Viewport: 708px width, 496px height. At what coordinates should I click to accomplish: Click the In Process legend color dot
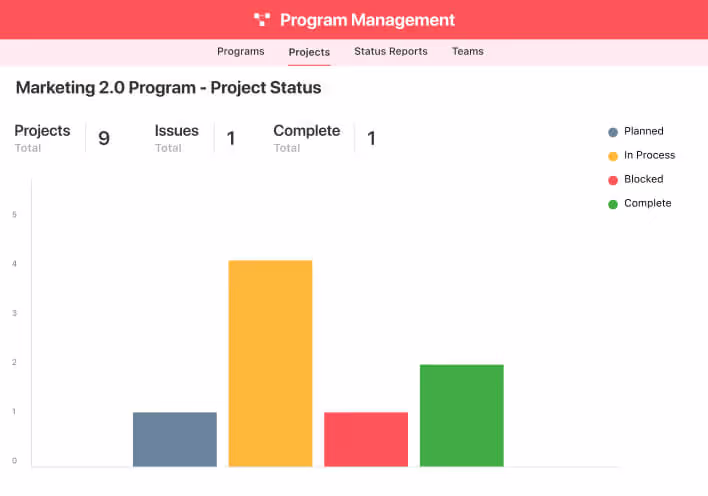613,156
